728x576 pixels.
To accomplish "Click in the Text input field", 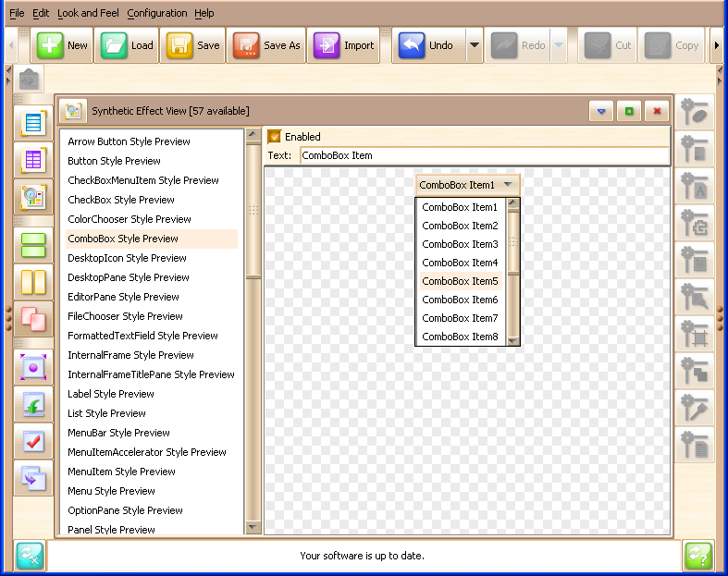I will 484,155.
